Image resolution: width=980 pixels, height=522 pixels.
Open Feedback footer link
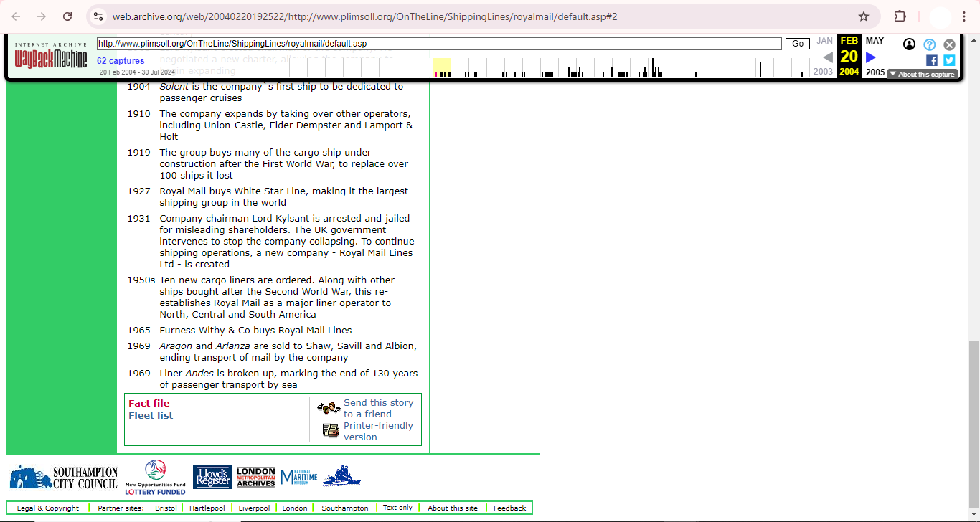click(x=509, y=508)
